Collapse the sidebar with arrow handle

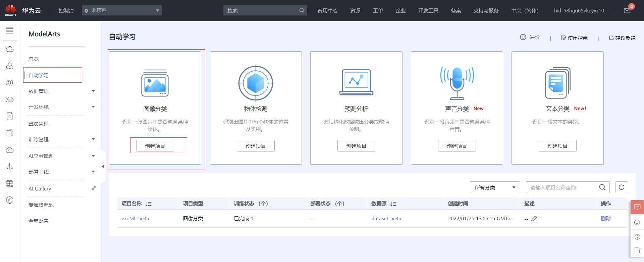click(103, 166)
